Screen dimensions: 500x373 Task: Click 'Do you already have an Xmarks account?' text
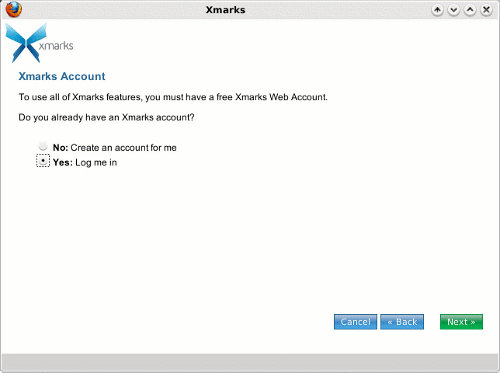(106, 118)
